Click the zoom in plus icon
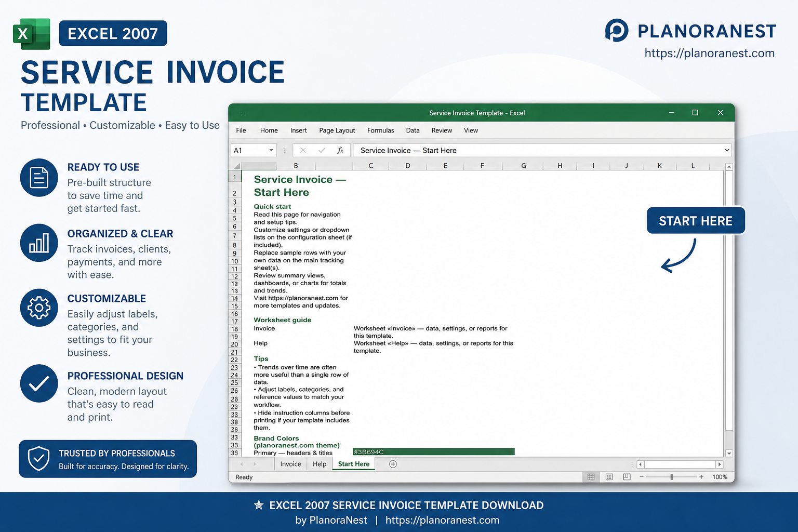This screenshot has width=798, height=532. coord(701,477)
